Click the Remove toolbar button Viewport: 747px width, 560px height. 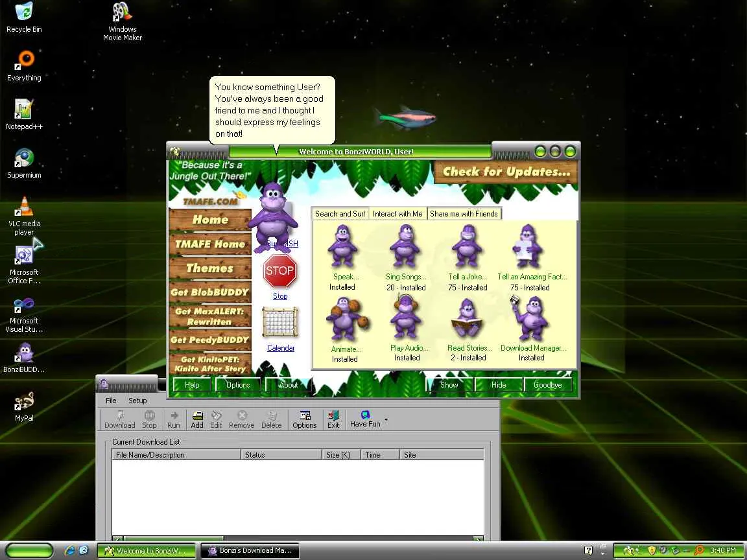241,419
